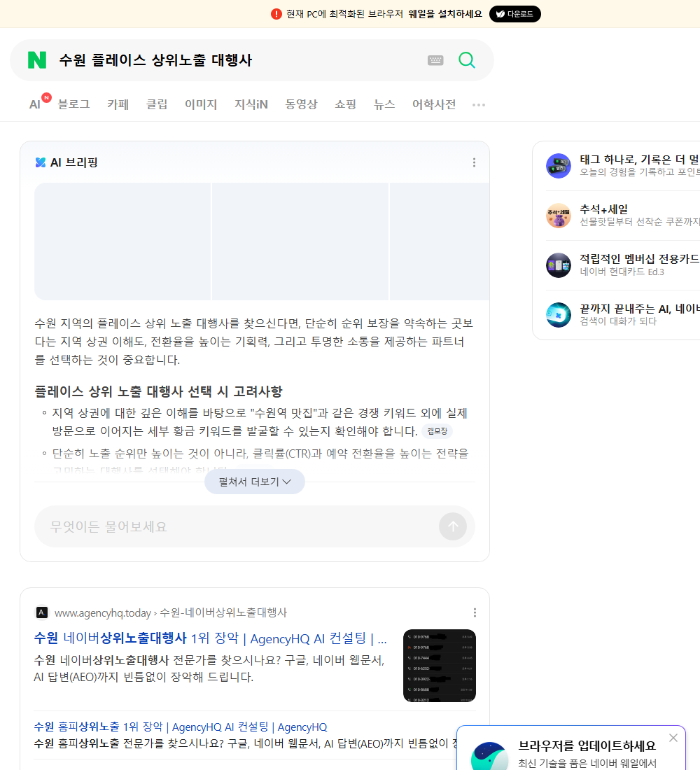
Task: Click the AI 브리핑 sparkle icon
Action: pos(41,162)
